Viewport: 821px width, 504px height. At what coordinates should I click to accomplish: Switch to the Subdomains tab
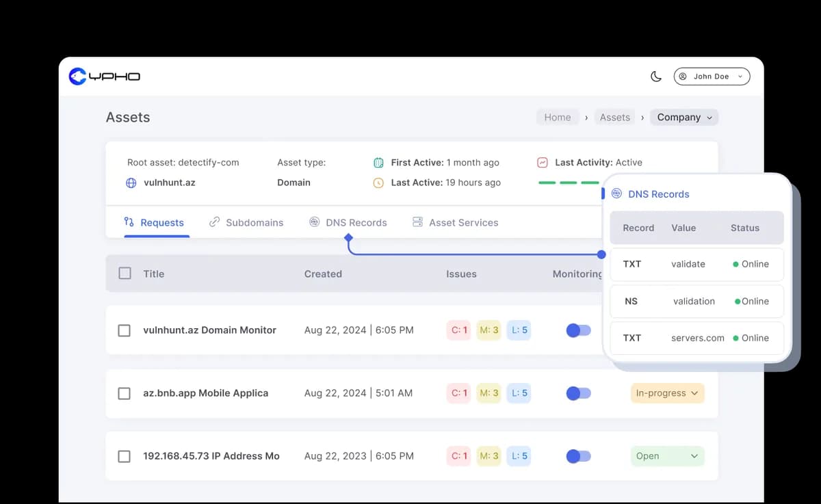[x=246, y=222]
